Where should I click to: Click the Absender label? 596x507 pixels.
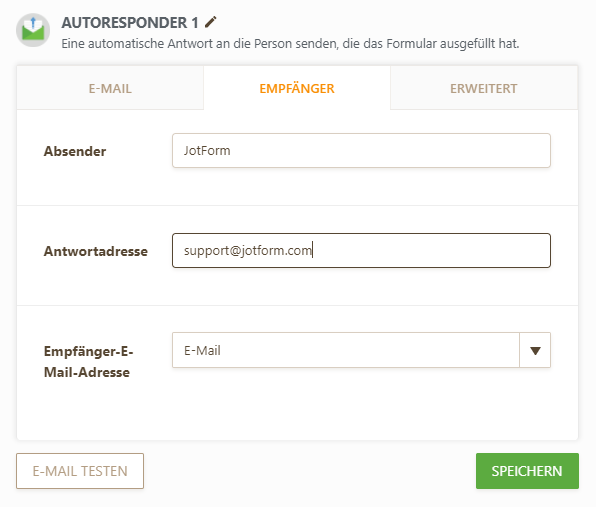coord(75,151)
